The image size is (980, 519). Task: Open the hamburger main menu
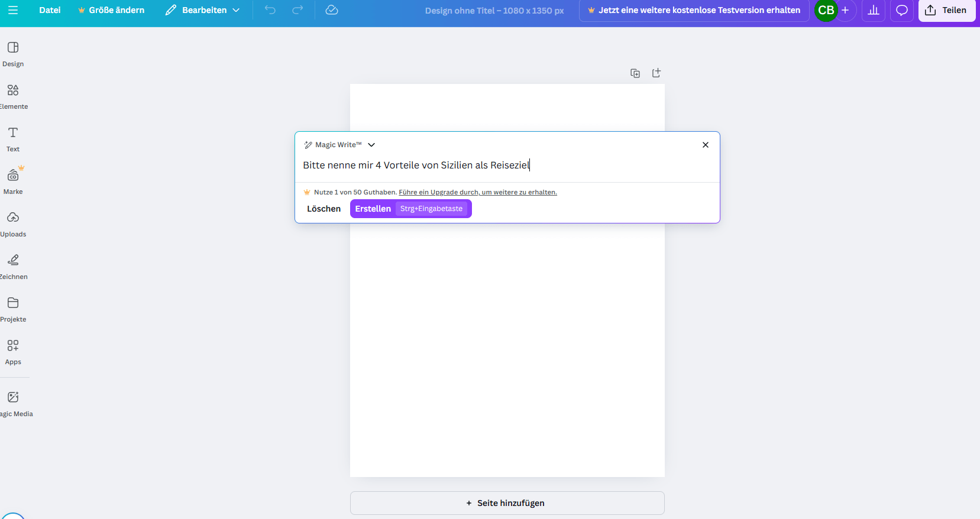13,10
